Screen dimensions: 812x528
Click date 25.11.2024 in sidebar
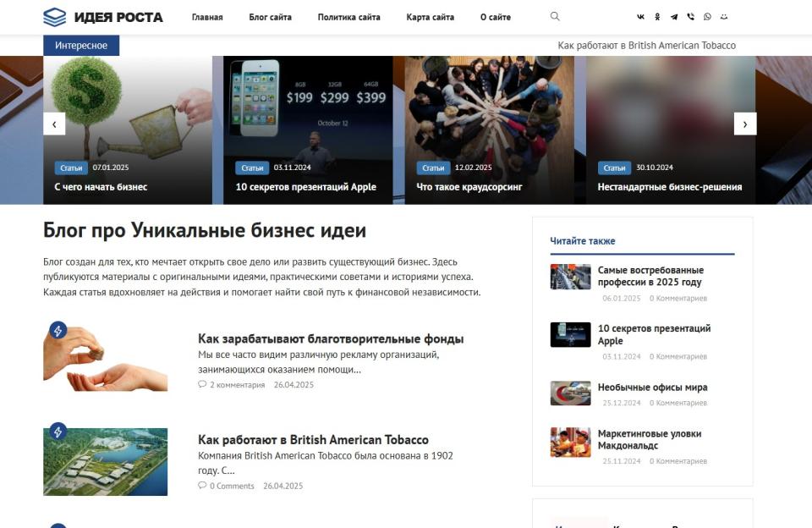(x=622, y=461)
